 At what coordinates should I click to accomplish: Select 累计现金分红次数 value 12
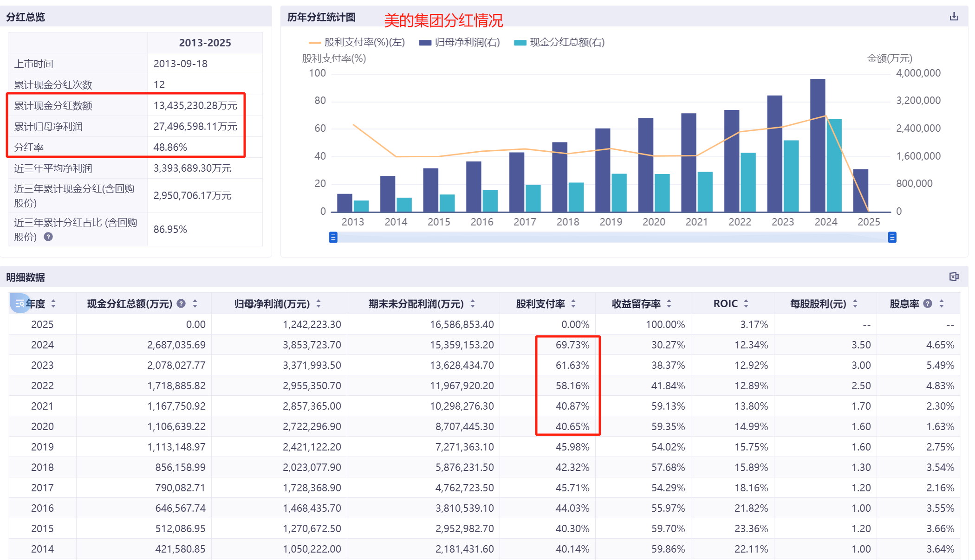click(159, 84)
